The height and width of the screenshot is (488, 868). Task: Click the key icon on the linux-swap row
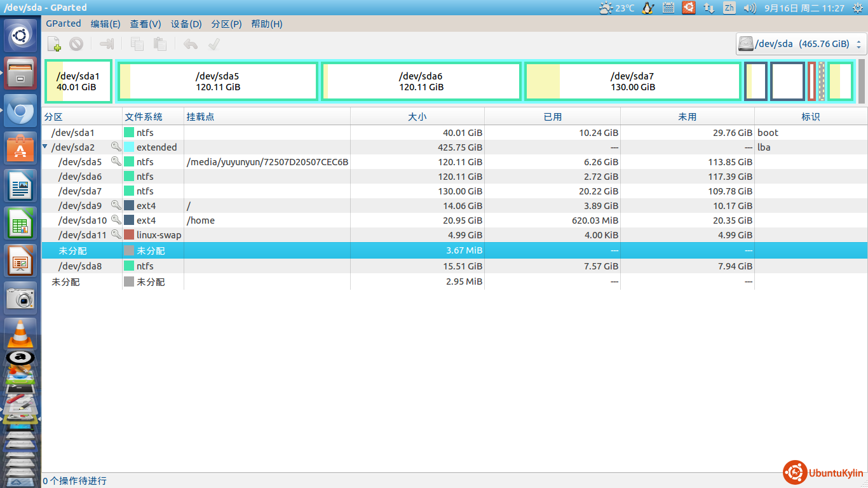pyautogui.click(x=116, y=234)
